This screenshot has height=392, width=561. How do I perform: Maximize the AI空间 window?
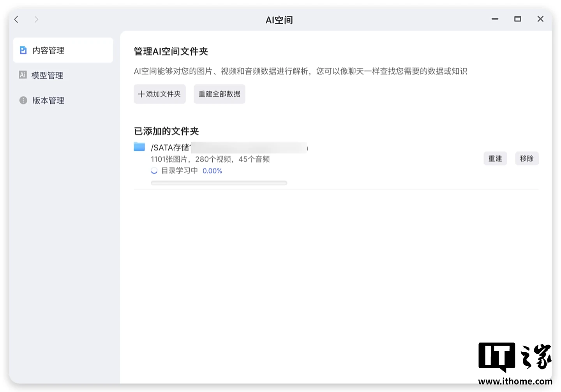[517, 19]
